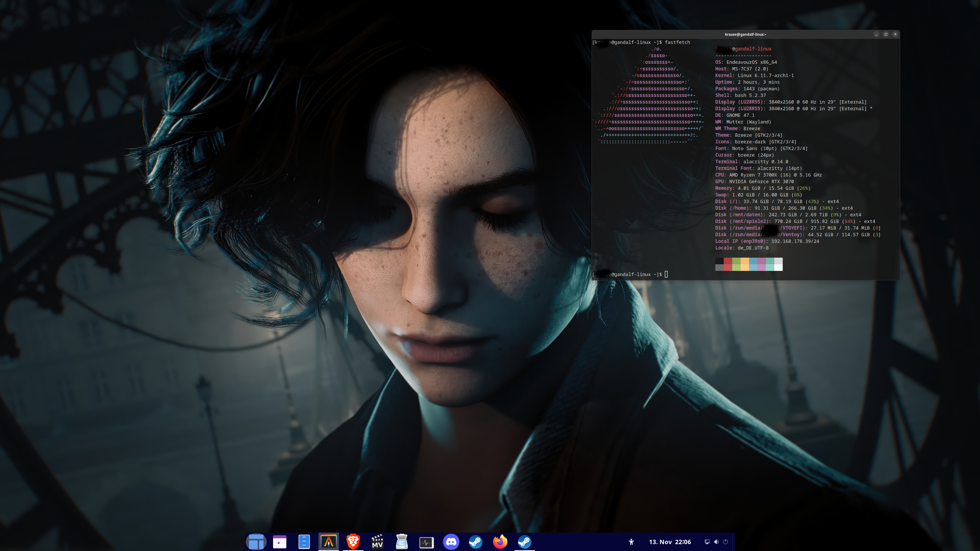
Task: Click the power icon in the system tray
Action: pos(726,542)
